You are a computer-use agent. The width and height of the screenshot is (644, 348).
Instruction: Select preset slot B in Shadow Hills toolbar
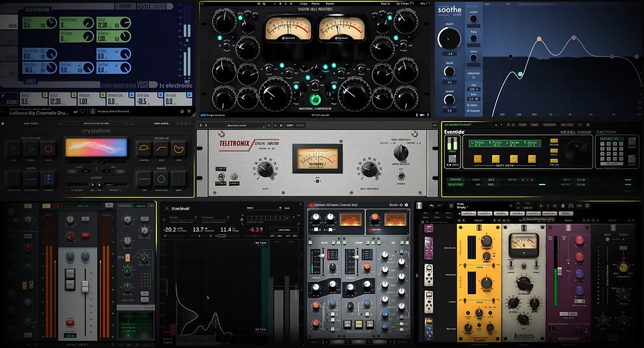click(x=281, y=4)
